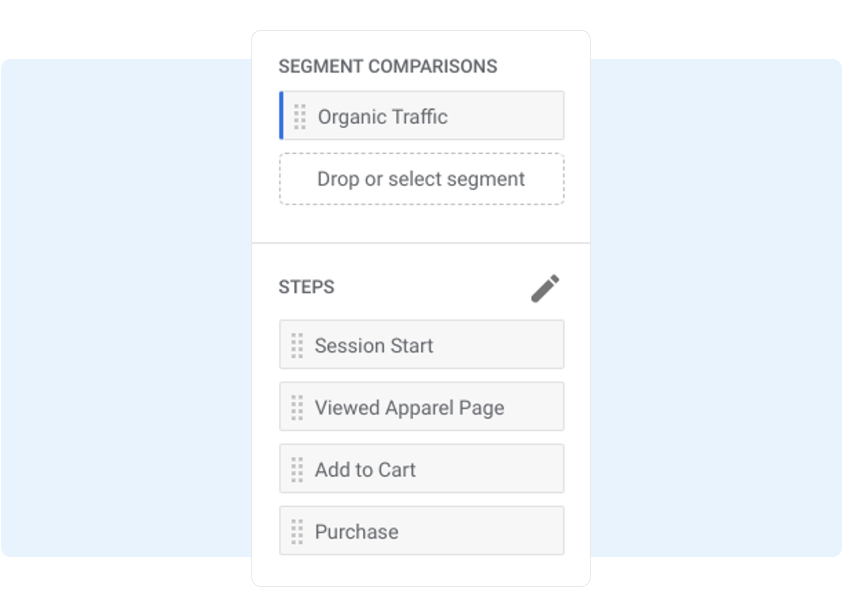Click the Add to Cart drag handle

297,469
